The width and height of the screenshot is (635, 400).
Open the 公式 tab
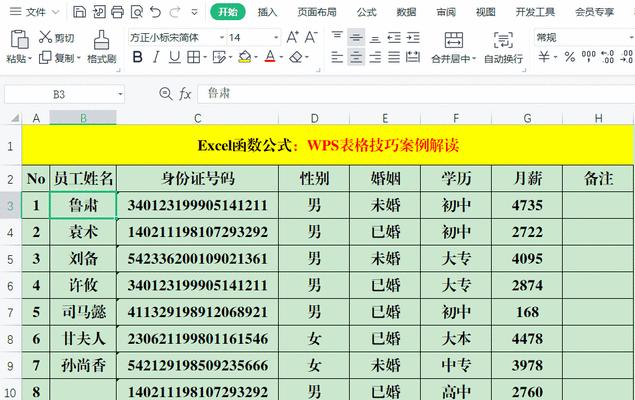(367, 12)
